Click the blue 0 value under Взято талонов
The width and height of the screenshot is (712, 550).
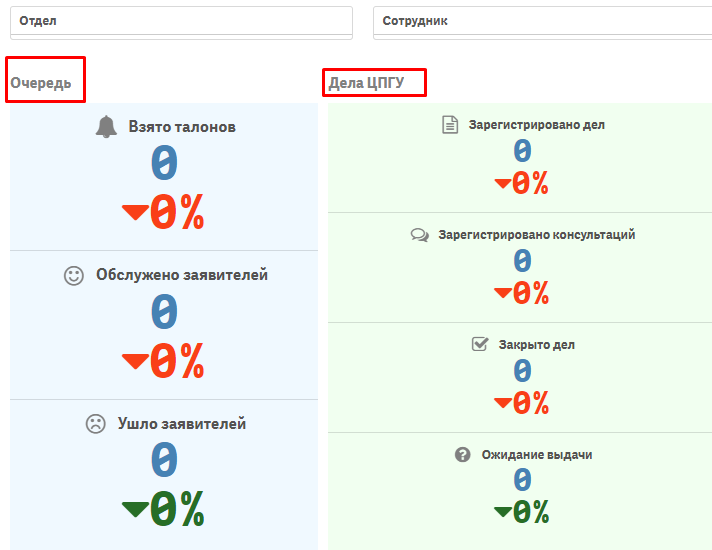click(x=164, y=163)
